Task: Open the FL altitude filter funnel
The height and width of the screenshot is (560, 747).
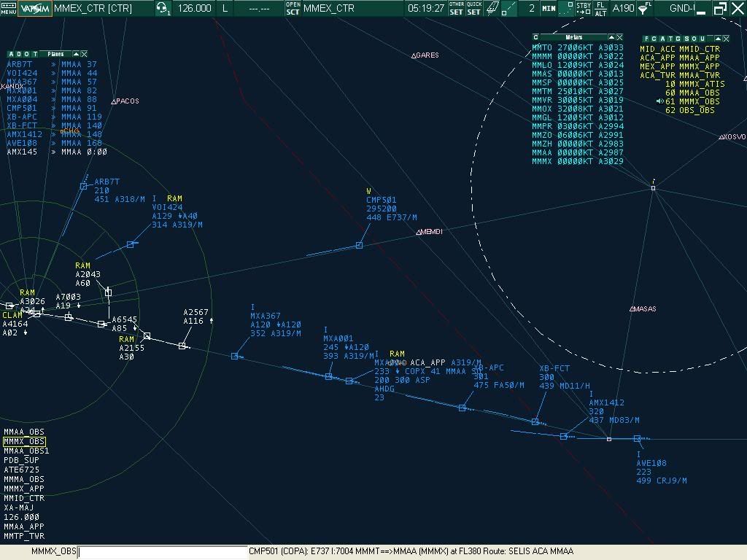Action: pos(644,8)
